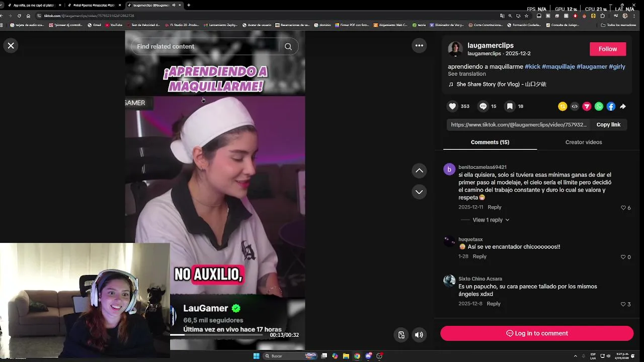Image resolution: width=644 pixels, height=362 pixels.
Task: Switch to '#viral #perros #mascotas' browser tab
Action: (94, 5)
